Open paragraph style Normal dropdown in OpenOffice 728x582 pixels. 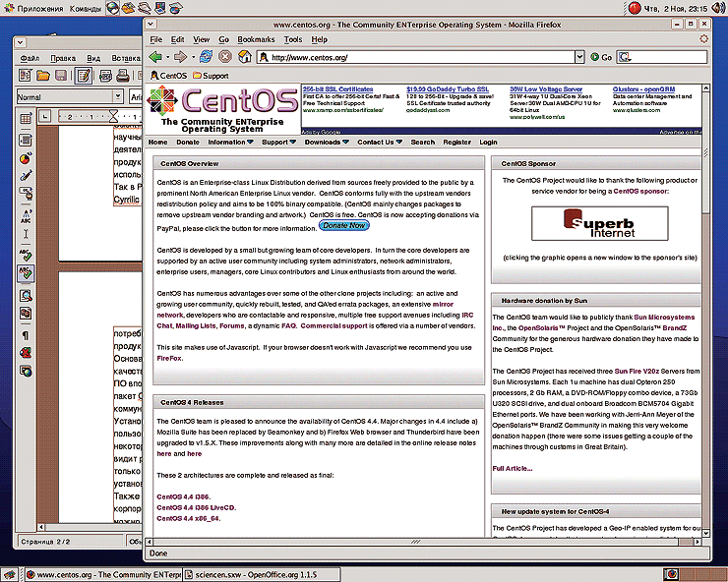tap(118, 96)
